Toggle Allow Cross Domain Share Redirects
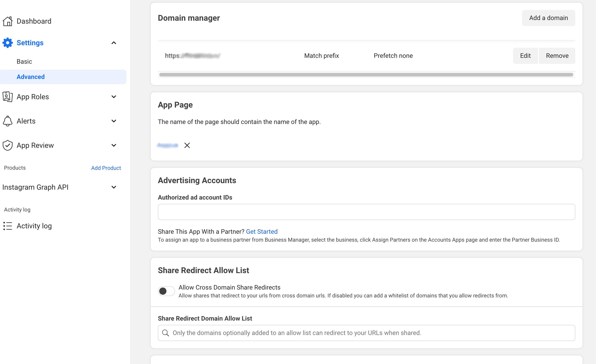This screenshot has width=596, height=364. [166, 291]
